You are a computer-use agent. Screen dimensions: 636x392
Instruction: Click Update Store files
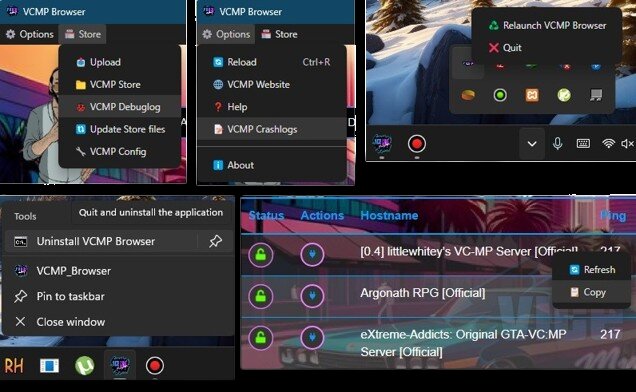(x=120, y=129)
